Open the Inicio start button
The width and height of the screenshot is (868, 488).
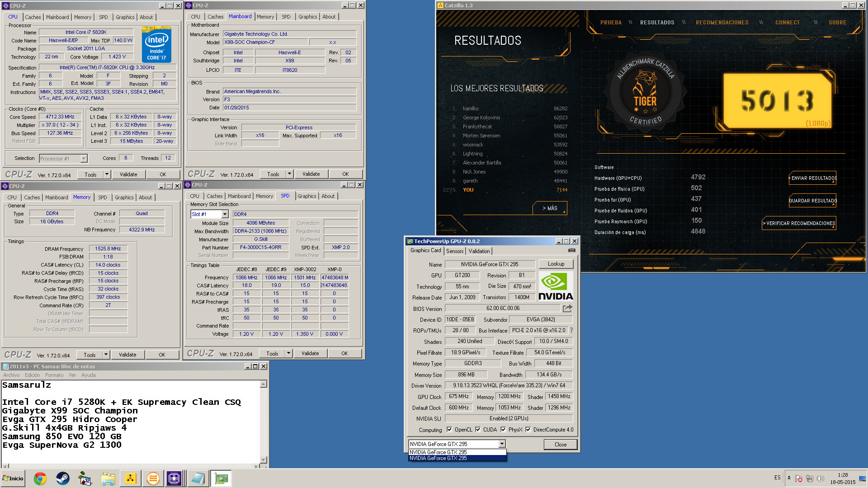(13, 479)
